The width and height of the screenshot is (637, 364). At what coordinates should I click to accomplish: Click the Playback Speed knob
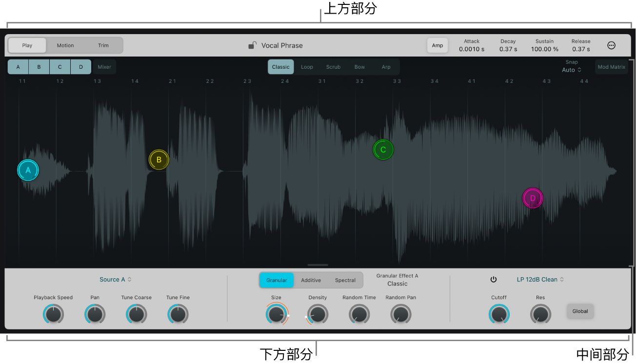click(53, 314)
